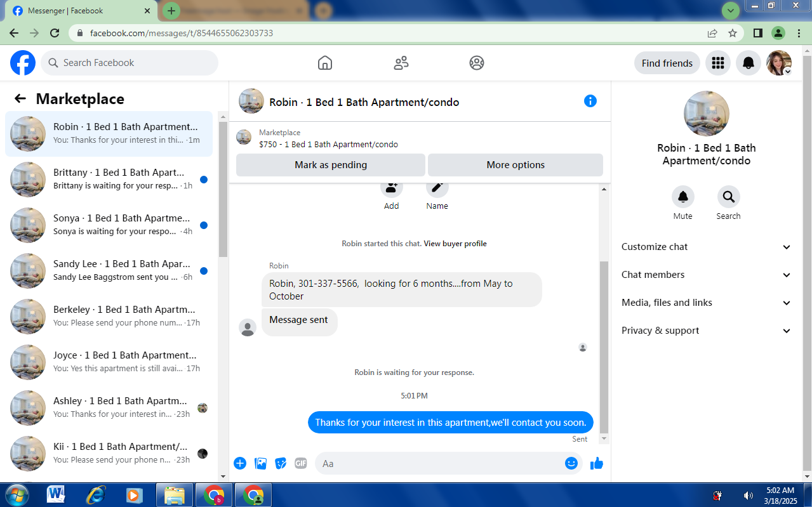Share this page from the address bar
Viewport: 812px width, 507px height.
712,33
